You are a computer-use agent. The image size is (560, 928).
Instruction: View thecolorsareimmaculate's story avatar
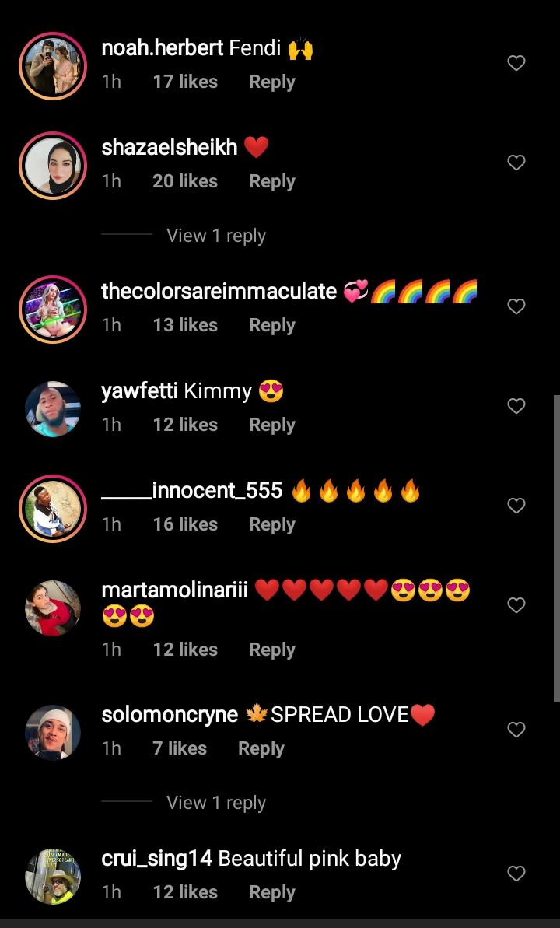point(53,309)
